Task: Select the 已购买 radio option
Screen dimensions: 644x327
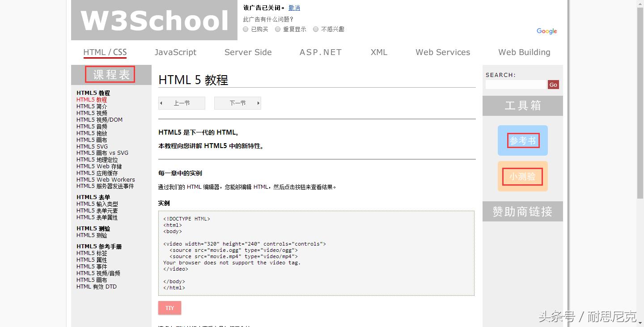Action: point(246,29)
